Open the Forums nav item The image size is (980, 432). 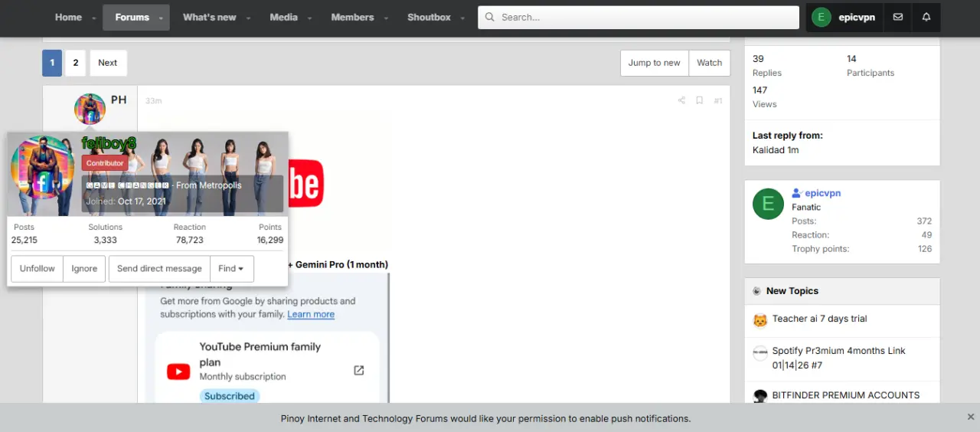coord(132,17)
